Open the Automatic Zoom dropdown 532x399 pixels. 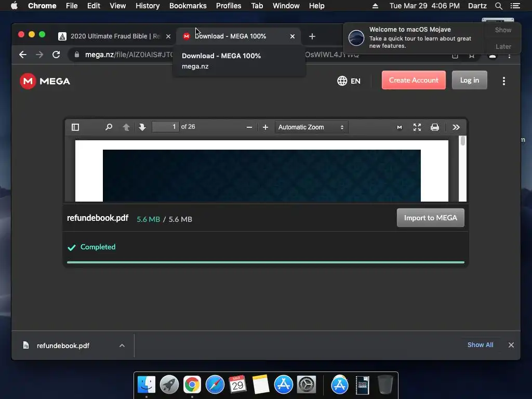click(311, 127)
